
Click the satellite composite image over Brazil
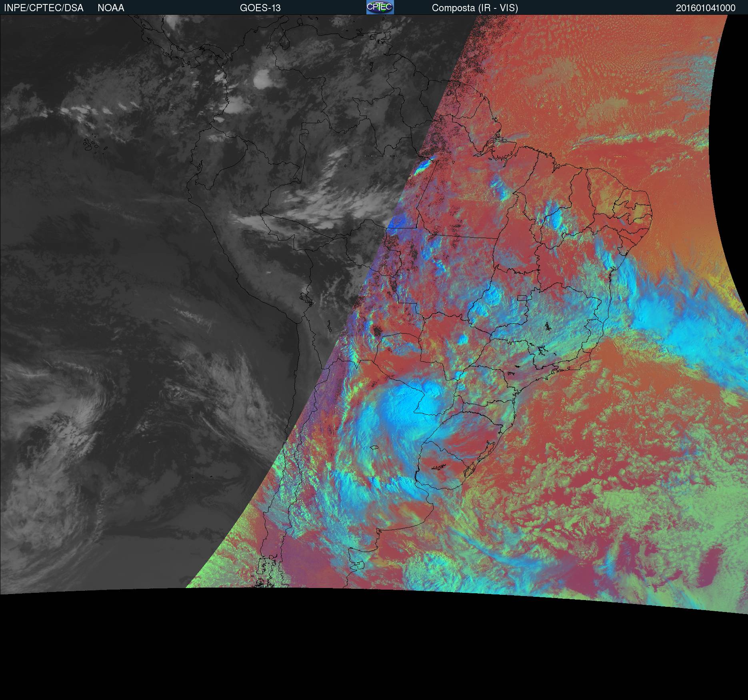point(374,315)
